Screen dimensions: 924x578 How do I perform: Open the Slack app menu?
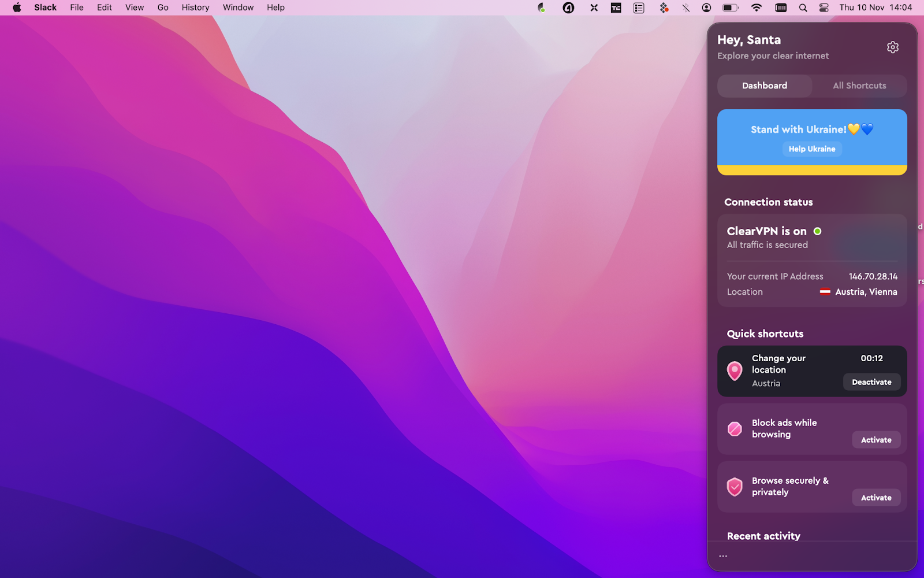click(x=46, y=8)
